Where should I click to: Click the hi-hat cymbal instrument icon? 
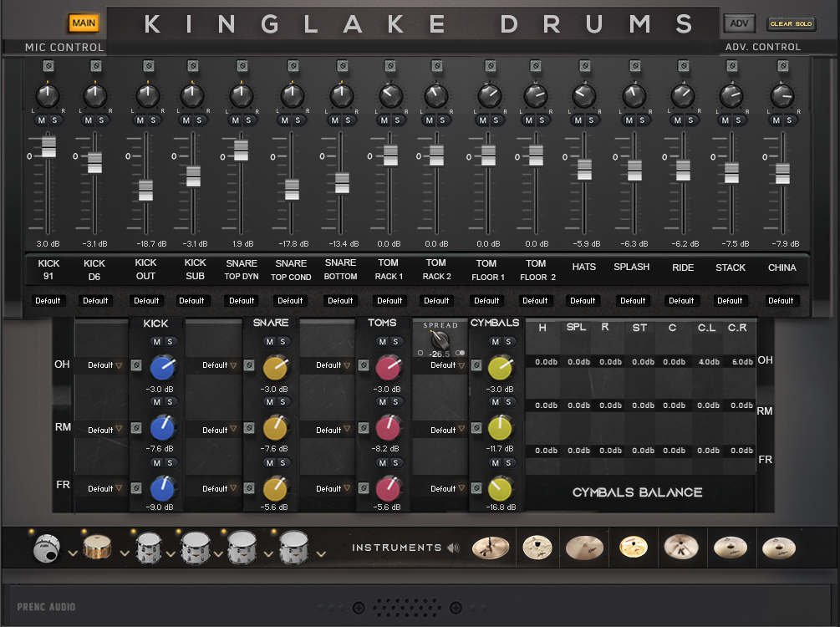pos(490,548)
